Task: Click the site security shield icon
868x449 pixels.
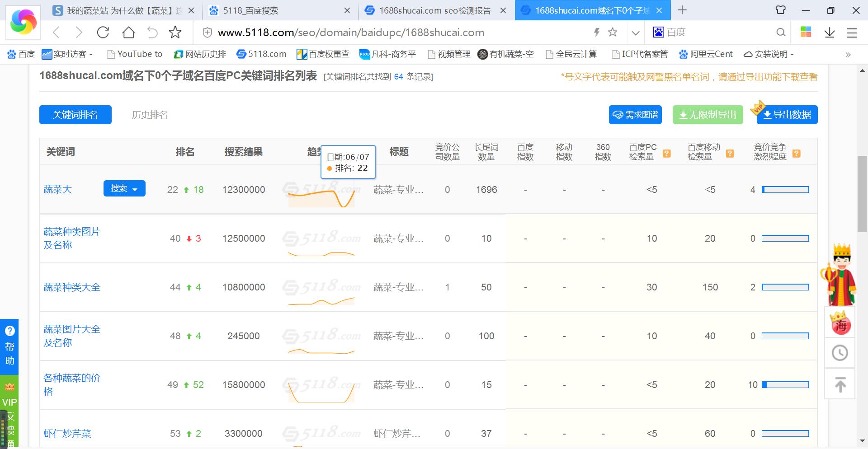Action: click(207, 33)
